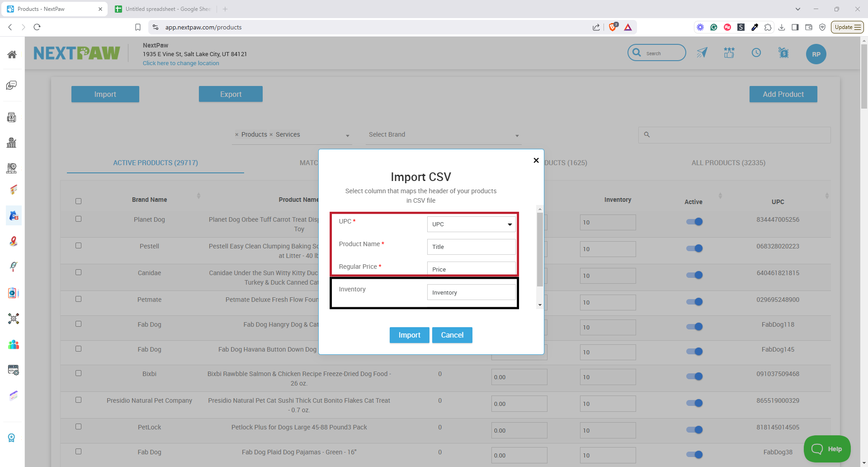The width and height of the screenshot is (868, 467).
Task: Click the browser share icon
Action: [596, 27]
